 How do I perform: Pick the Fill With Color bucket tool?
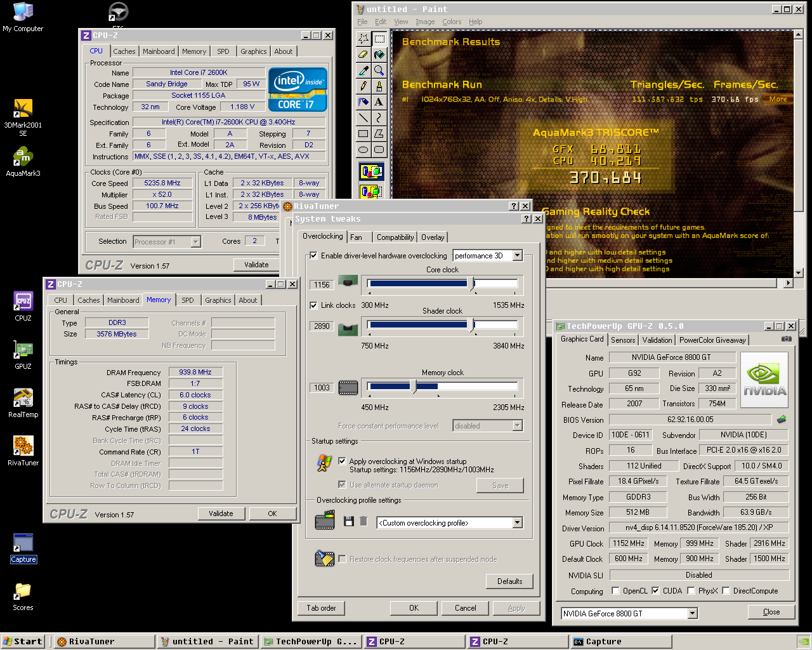pyautogui.click(x=379, y=55)
